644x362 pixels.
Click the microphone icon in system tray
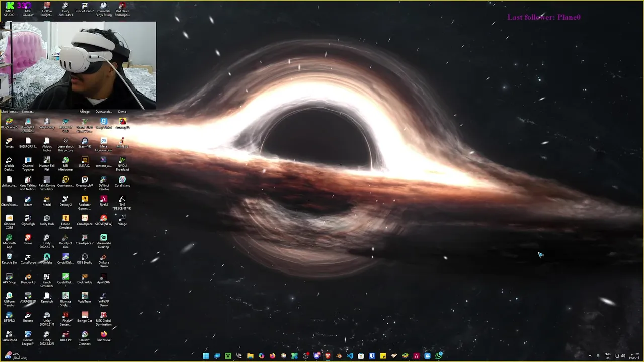598,356
